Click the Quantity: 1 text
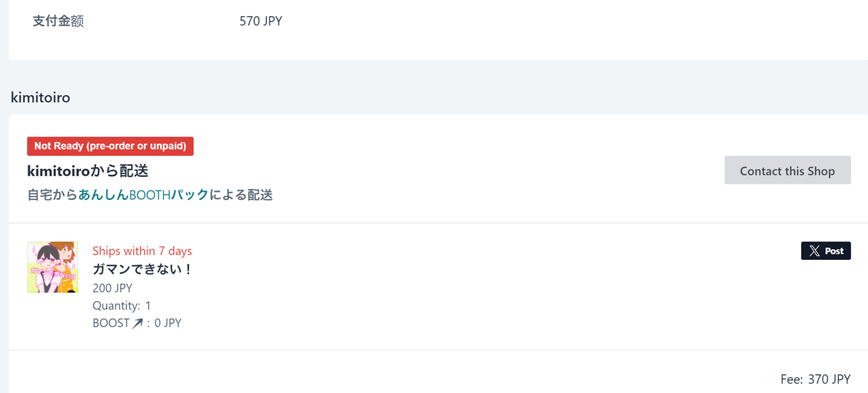868x393 pixels. click(122, 306)
